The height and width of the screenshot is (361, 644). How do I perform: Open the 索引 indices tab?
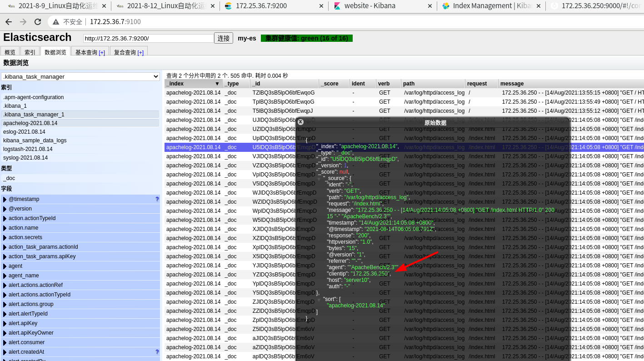pos(30,52)
